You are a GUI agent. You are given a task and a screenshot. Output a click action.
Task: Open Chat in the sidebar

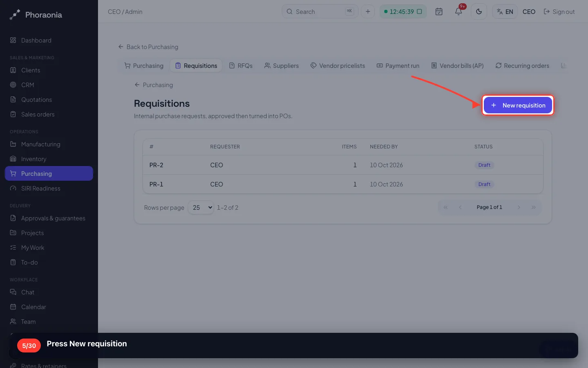point(49,292)
